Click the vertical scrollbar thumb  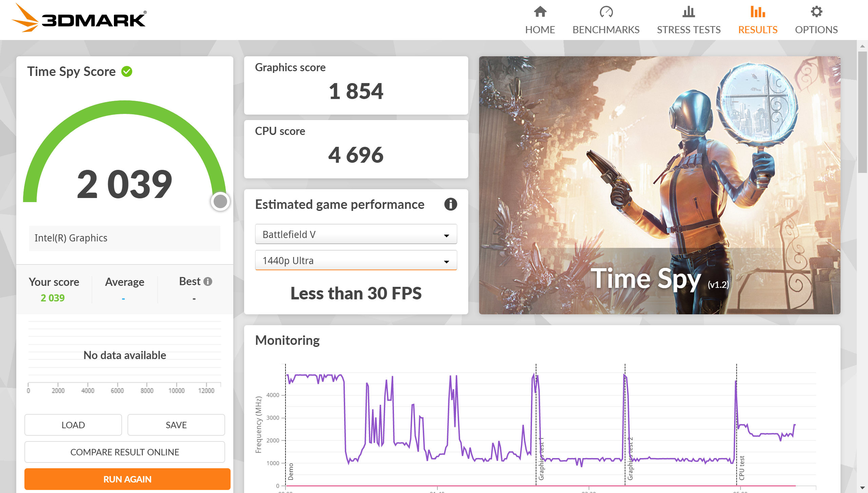pos(863,112)
